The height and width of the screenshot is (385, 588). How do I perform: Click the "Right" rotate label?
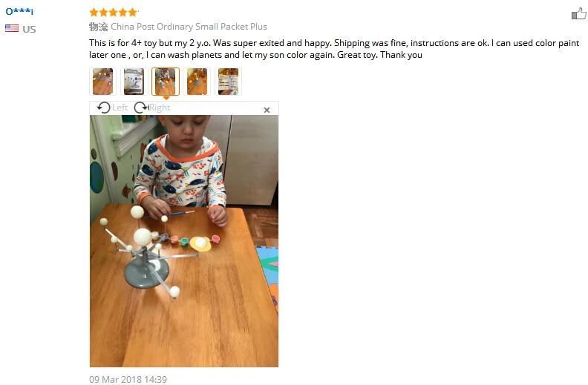click(160, 108)
